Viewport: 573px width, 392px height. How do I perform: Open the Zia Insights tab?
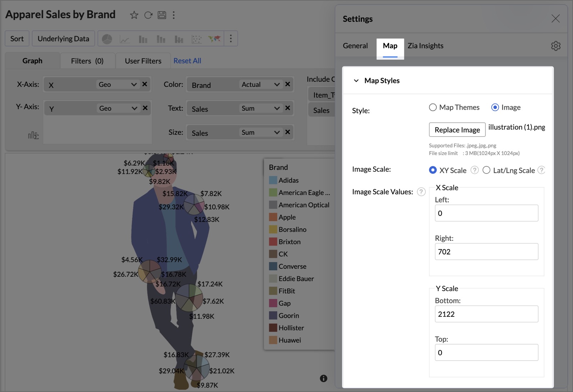pos(425,46)
